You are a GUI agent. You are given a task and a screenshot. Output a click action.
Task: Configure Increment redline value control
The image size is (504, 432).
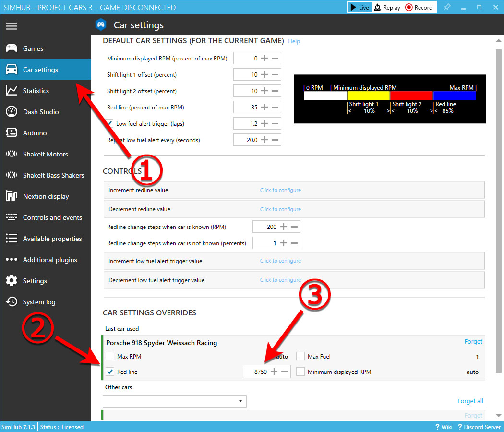coord(280,190)
